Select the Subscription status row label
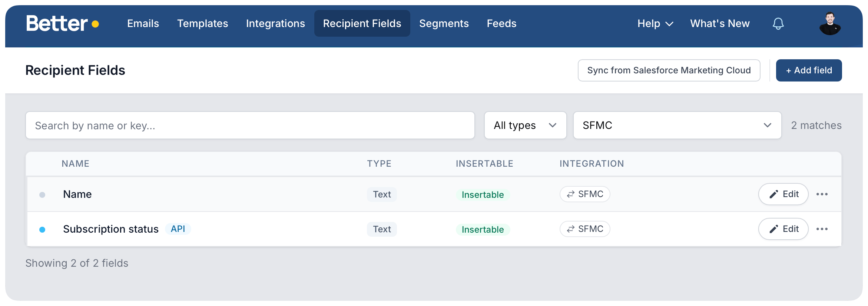This screenshot has width=868, height=306. click(x=110, y=229)
